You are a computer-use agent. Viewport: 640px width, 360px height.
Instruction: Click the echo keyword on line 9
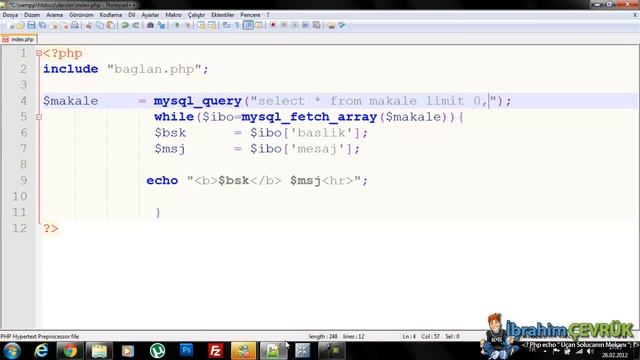click(162, 180)
